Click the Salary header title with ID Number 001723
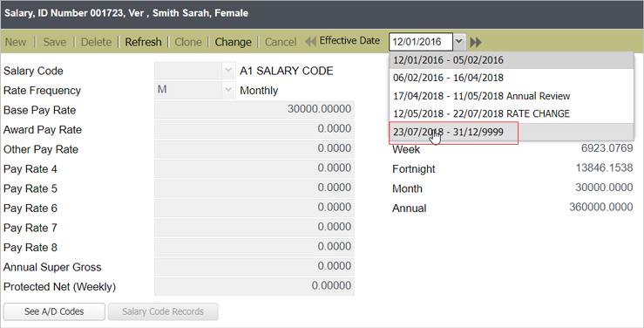Viewport: 644px width, 328px height. (126, 13)
